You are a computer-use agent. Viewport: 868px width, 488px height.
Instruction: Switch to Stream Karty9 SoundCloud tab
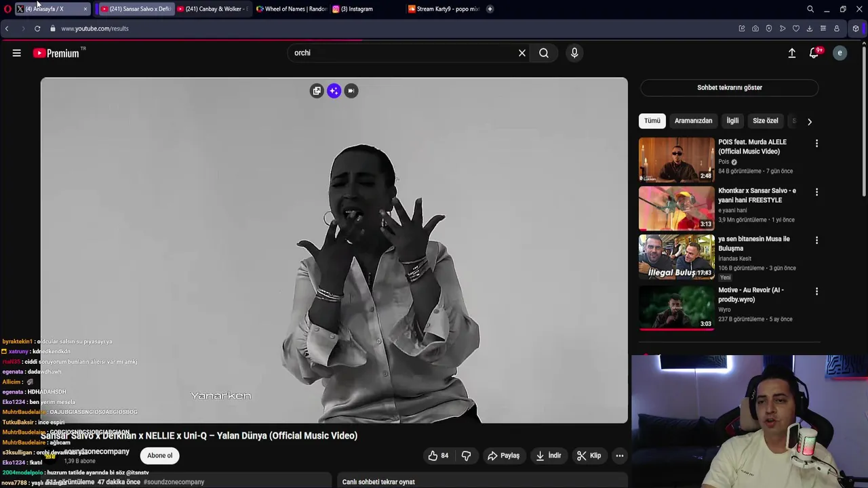tap(444, 9)
